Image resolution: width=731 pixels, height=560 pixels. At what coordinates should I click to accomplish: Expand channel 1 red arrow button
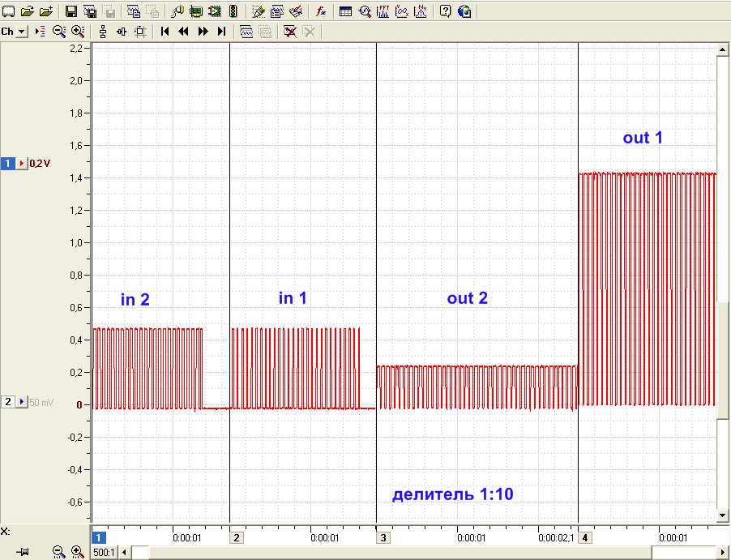pos(22,163)
